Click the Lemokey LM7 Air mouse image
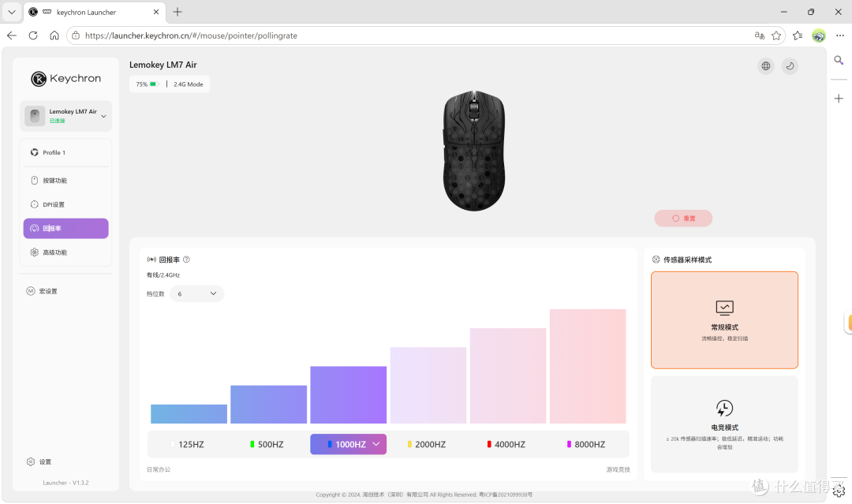 (x=474, y=151)
